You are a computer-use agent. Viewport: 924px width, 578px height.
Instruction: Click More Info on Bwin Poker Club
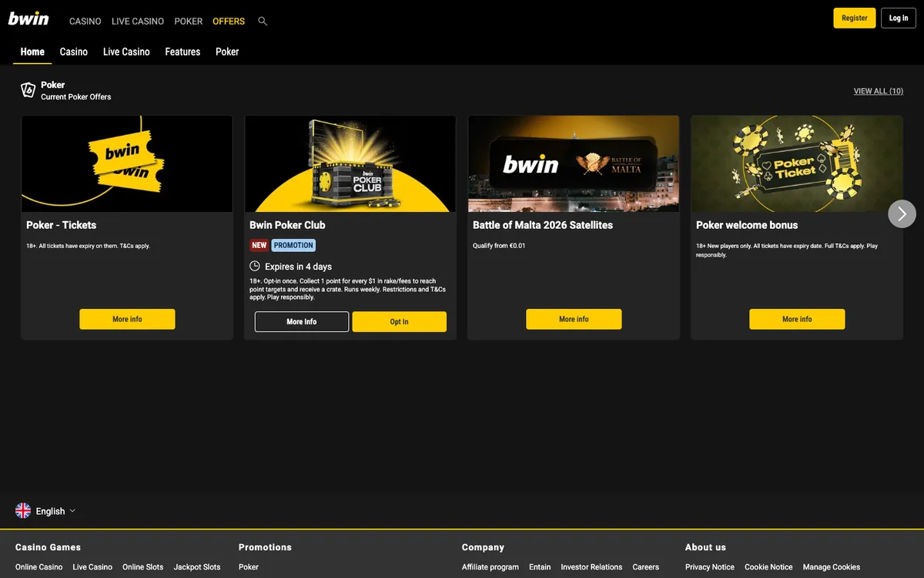coord(302,322)
